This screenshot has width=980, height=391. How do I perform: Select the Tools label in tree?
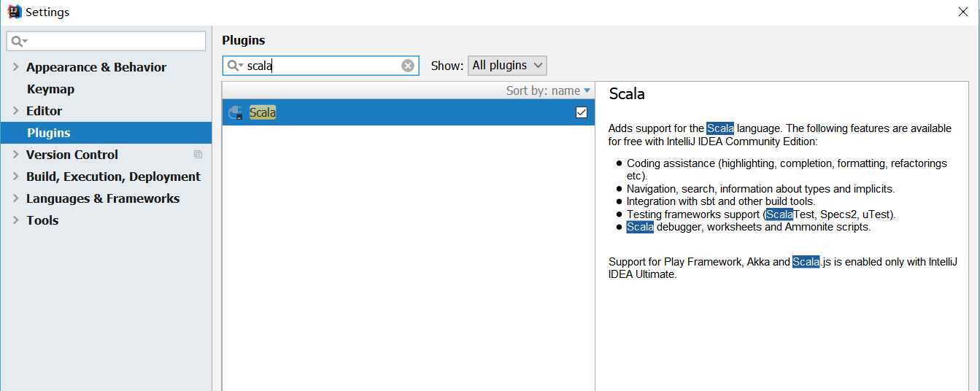pyautogui.click(x=42, y=220)
